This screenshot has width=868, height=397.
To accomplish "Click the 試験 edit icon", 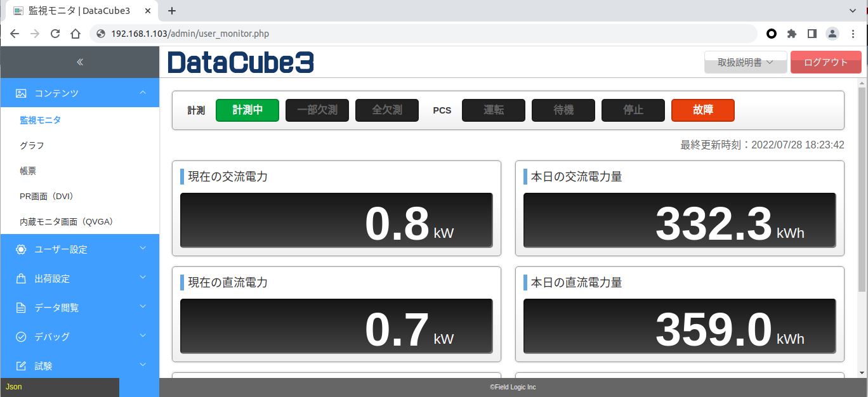I will 21,366.
